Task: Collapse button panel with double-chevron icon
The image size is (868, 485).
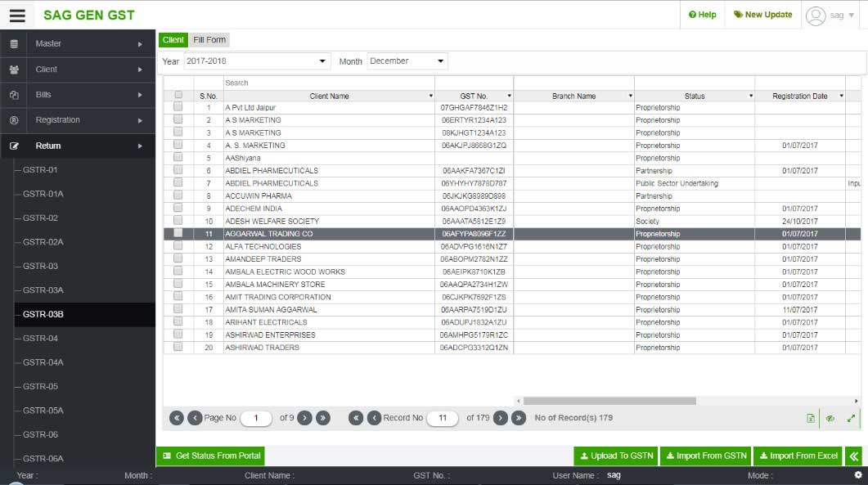Action: (x=854, y=456)
